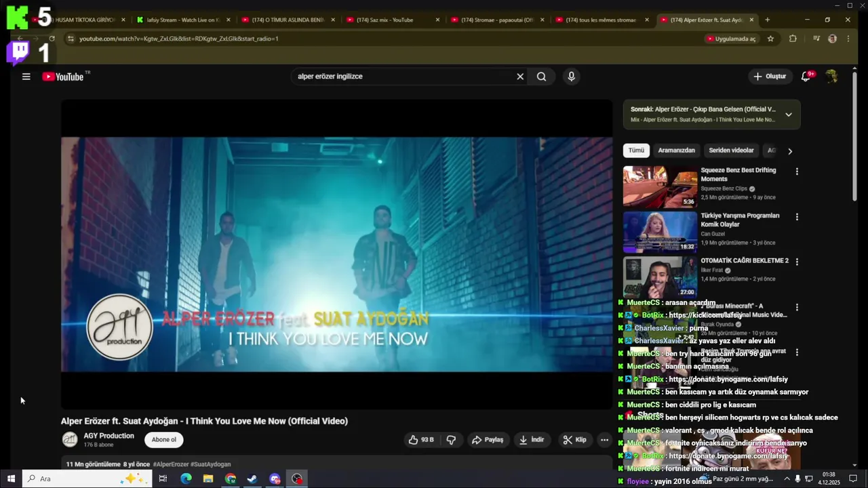Open the YouTube hamburger guide menu
Screen dimensions: 868x488
[26, 77]
